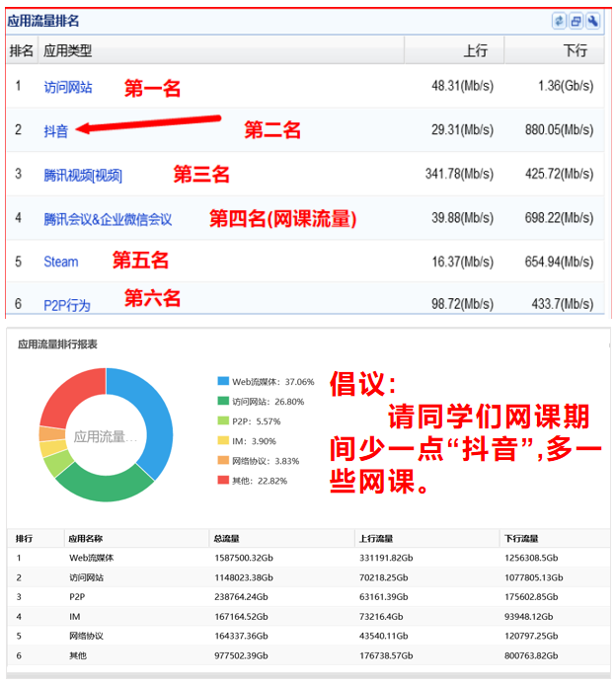Screen dimensions: 616x685
Task: Toggle the 网络协议 orange legend swatch
Action: [222, 461]
